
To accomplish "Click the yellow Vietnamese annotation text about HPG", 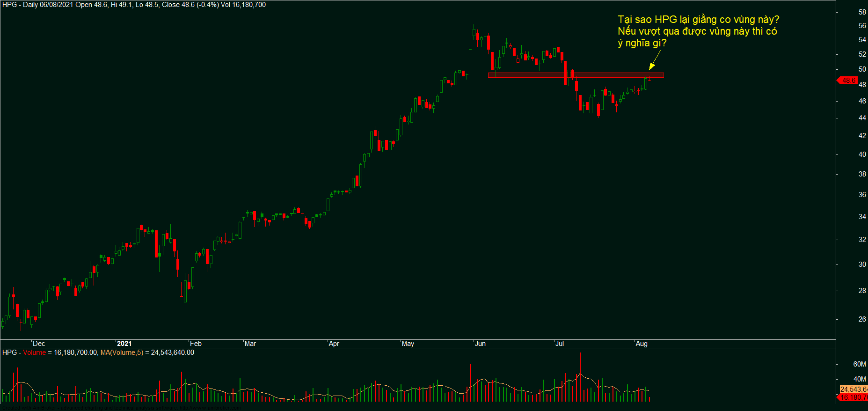I will [x=698, y=31].
